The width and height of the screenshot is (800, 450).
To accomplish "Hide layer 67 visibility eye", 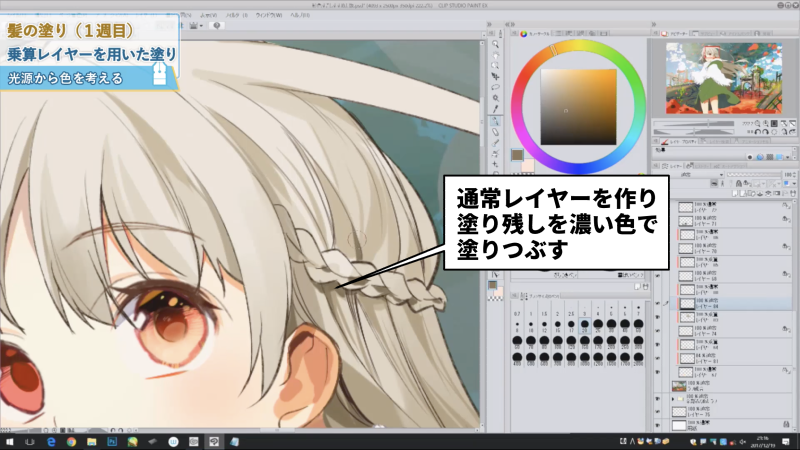I will [x=658, y=372].
